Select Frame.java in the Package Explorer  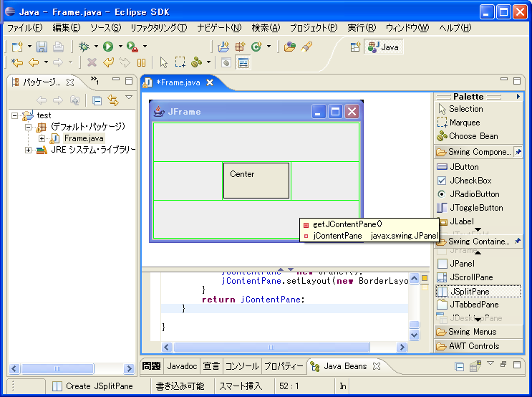[x=84, y=138]
